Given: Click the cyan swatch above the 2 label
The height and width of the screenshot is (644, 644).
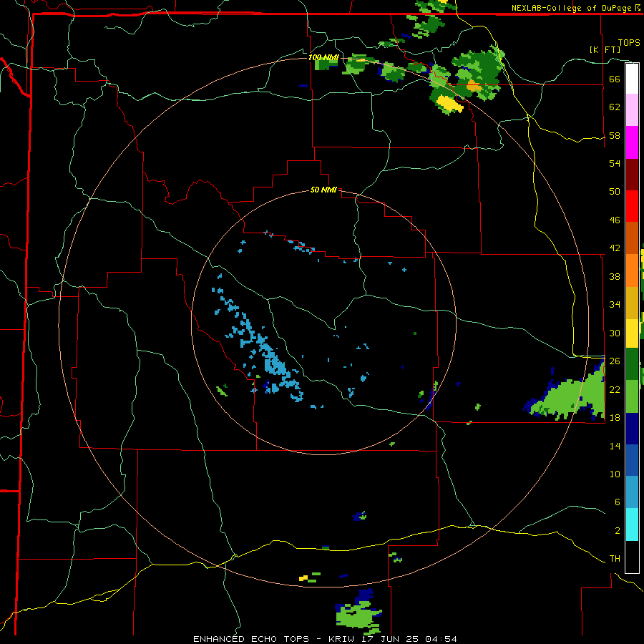Looking at the screenshot, I should pos(632,525).
